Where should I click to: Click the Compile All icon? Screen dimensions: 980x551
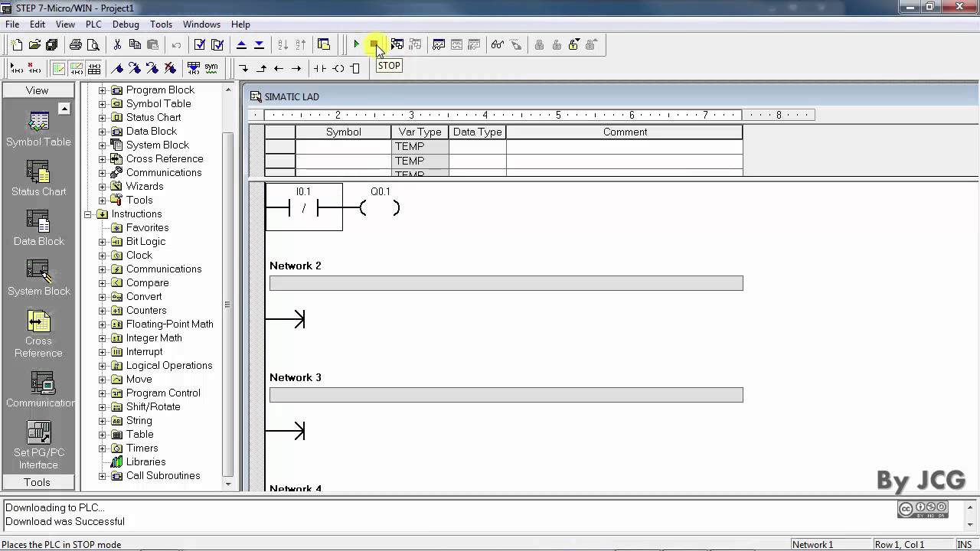pyautogui.click(x=217, y=45)
